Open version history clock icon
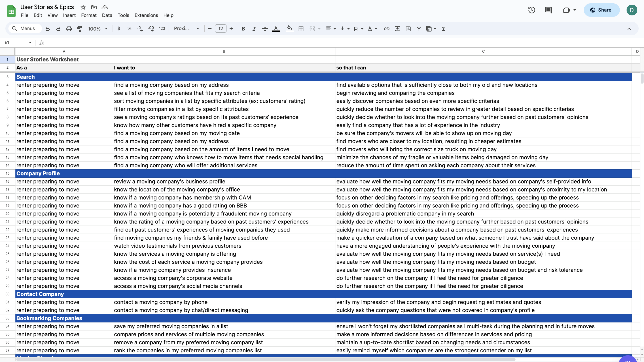Screen dimensions: 644x362 click(x=532, y=10)
